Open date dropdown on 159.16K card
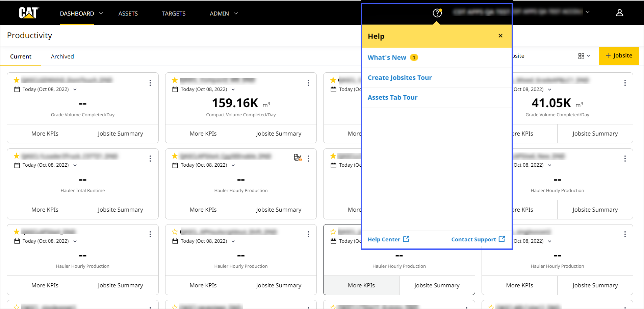The height and width of the screenshot is (309, 644). (233, 90)
